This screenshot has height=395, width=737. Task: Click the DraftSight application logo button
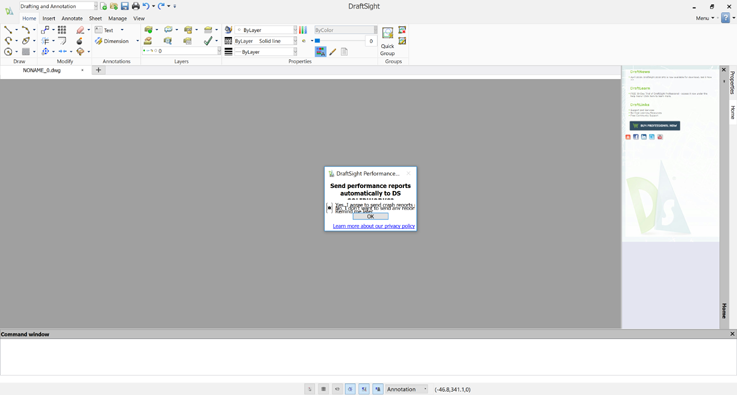click(x=9, y=11)
